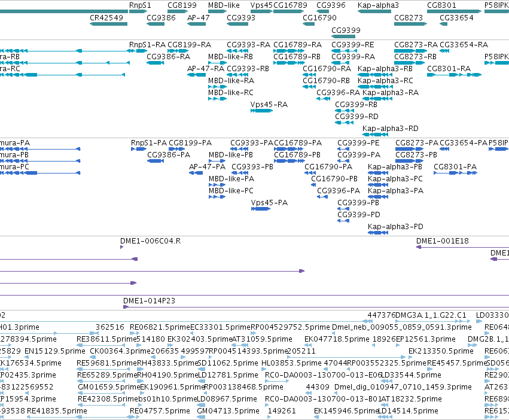Screen dimensions: 509x420
Task: Select protein Kap-alpha3-PD
Action: [396, 227]
